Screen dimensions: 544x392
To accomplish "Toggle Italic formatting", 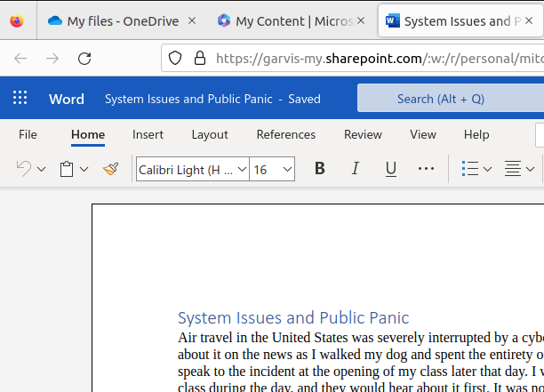I will [x=356, y=169].
